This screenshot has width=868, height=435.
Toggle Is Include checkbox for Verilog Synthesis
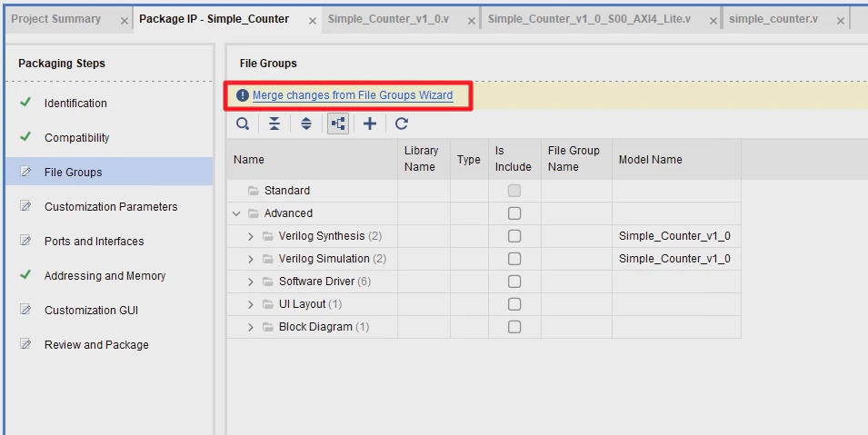pos(514,236)
